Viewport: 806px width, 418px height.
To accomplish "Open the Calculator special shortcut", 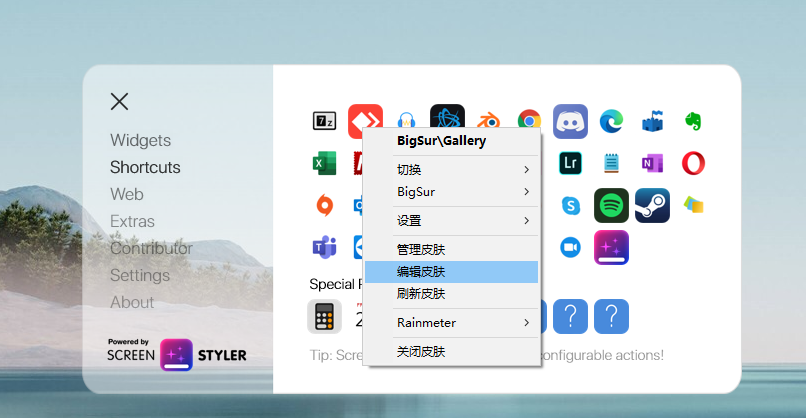I will coord(324,316).
